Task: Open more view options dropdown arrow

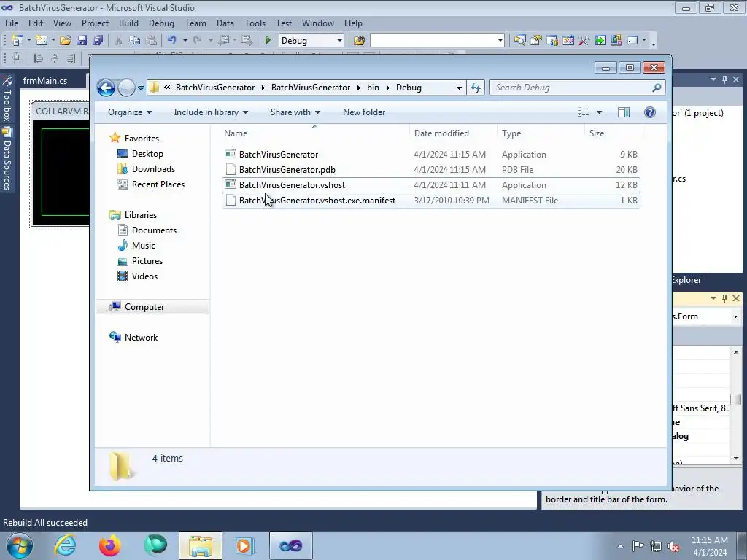Action: [x=600, y=112]
